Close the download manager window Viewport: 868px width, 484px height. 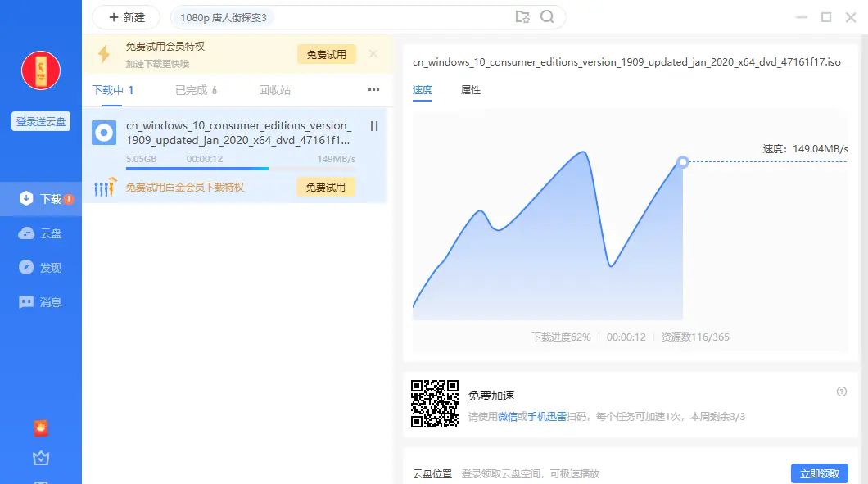tap(851, 17)
